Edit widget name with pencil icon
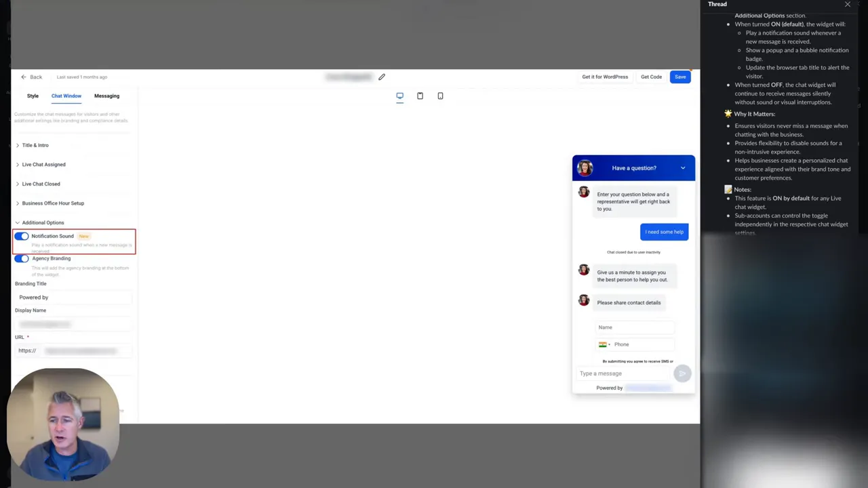868x488 pixels. click(382, 77)
